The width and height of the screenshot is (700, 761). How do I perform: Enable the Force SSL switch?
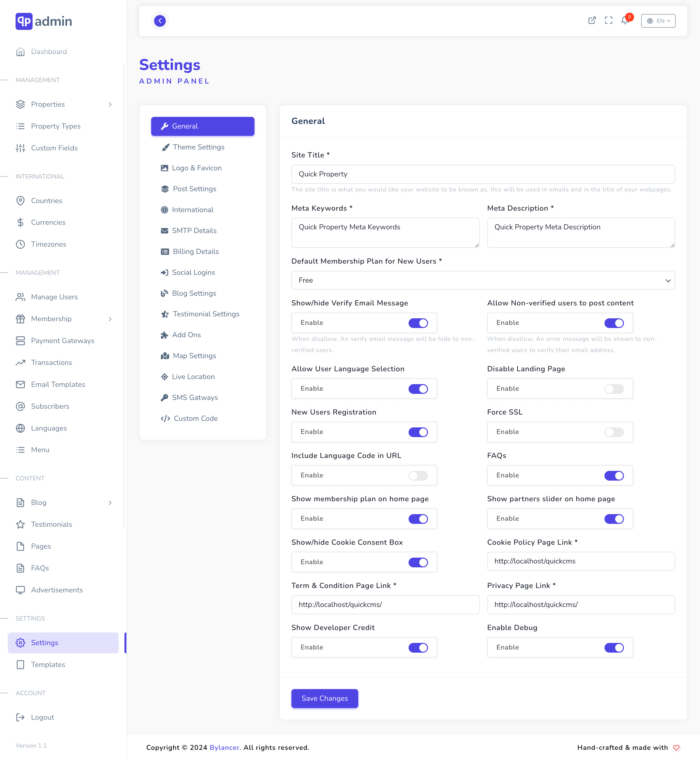pos(614,432)
